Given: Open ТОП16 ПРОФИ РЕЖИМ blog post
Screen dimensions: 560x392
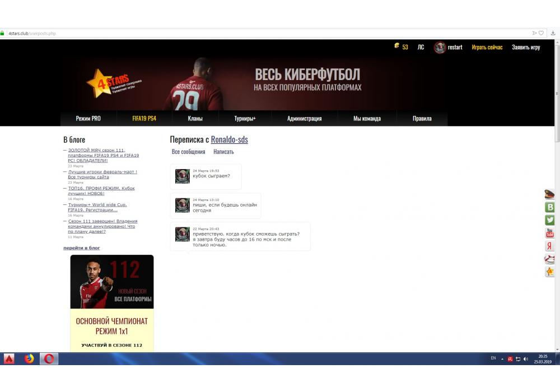Looking at the screenshot, I should tap(101, 190).
